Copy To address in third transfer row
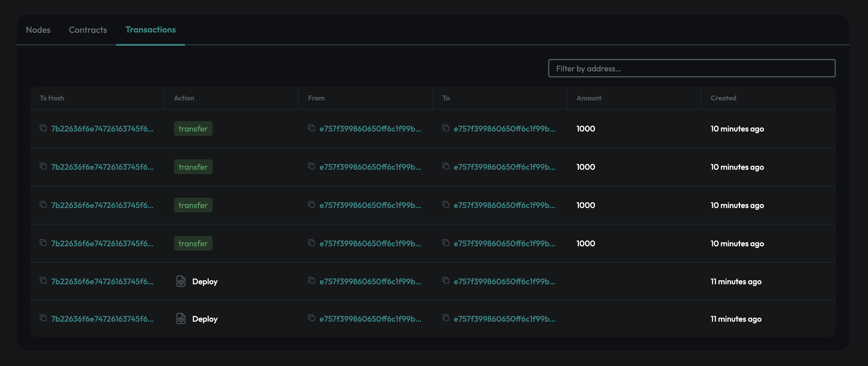This screenshot has height=366, width=868. coord(446,205)
